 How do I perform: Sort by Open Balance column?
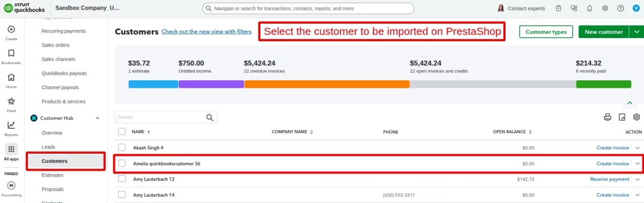point(512,132)
